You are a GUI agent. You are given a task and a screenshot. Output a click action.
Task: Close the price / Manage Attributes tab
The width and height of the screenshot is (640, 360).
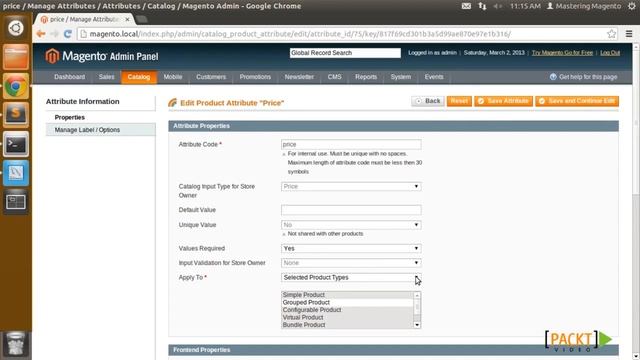pyautogui.click(x=127, y=19)
